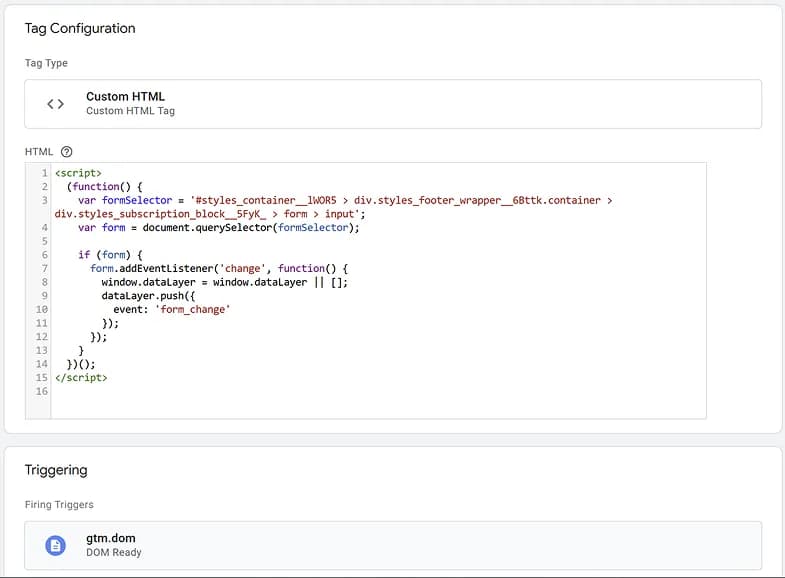Click the window.dataLayer assignment line
Screen dimensions: 785x578
pos(224,282)
